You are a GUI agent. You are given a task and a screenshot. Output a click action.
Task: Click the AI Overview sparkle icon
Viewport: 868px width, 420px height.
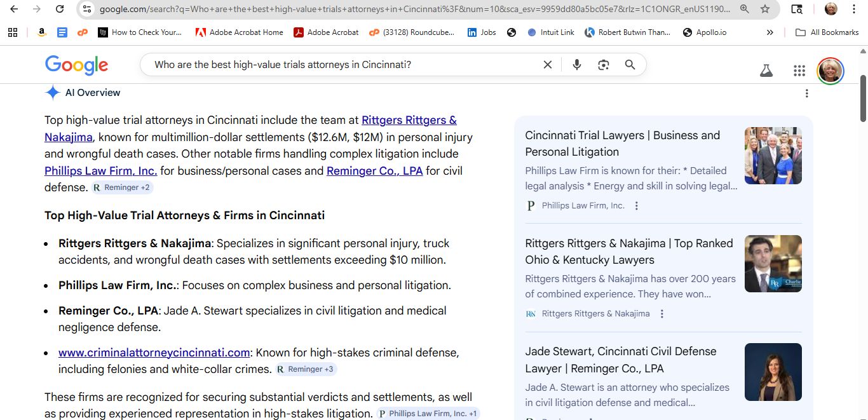[53, 93]
